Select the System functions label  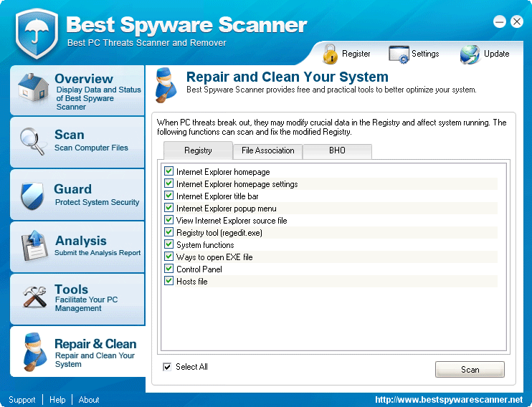pos(205,245)
